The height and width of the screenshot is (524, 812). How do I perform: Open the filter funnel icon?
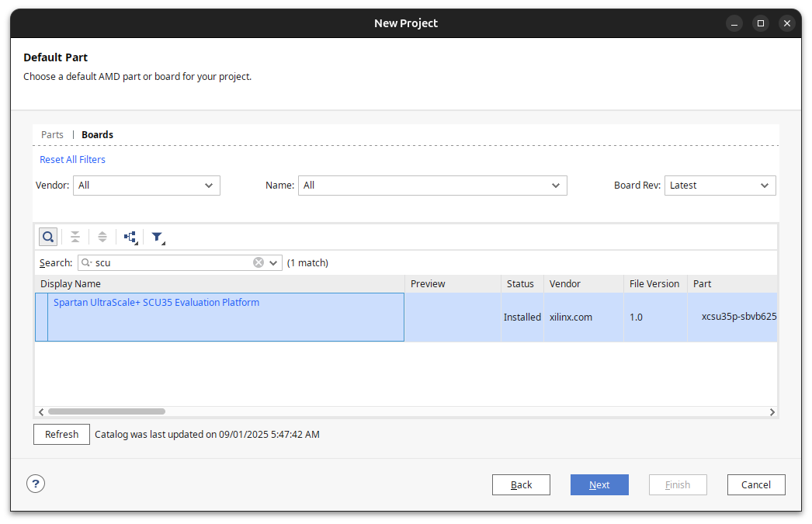(158, 238)
